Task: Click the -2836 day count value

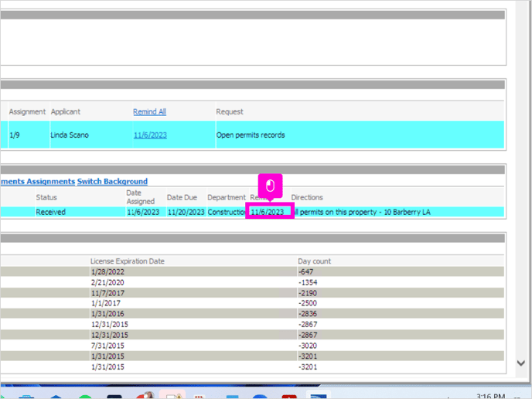Action: [x=308, y=314]
